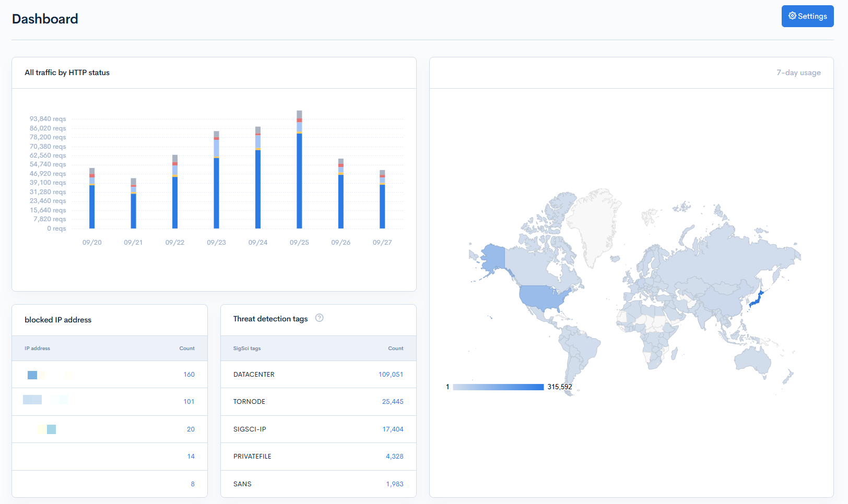
Task: Click Count header in blocked IP table
Action: point(187,349)
